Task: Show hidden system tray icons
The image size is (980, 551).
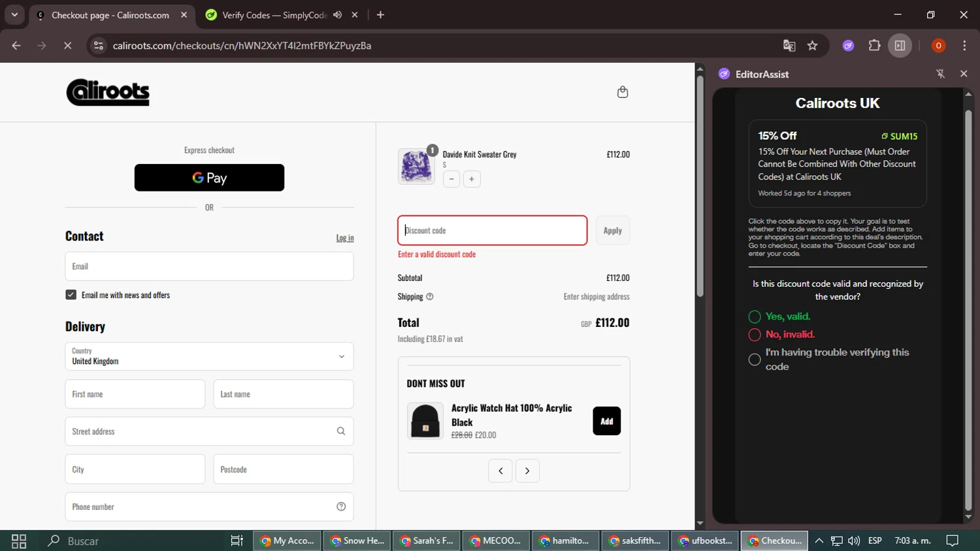Action: pos(819,541)
